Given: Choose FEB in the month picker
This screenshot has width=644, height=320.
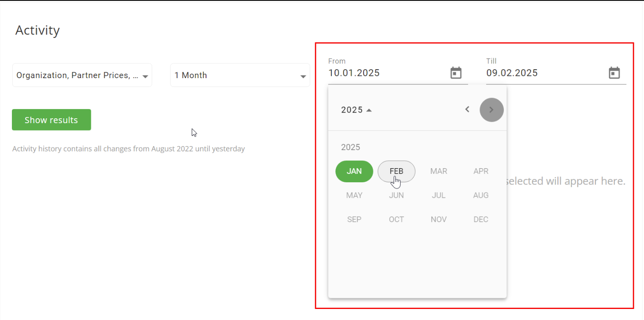Looking at the screenshot, I should 396,171.
